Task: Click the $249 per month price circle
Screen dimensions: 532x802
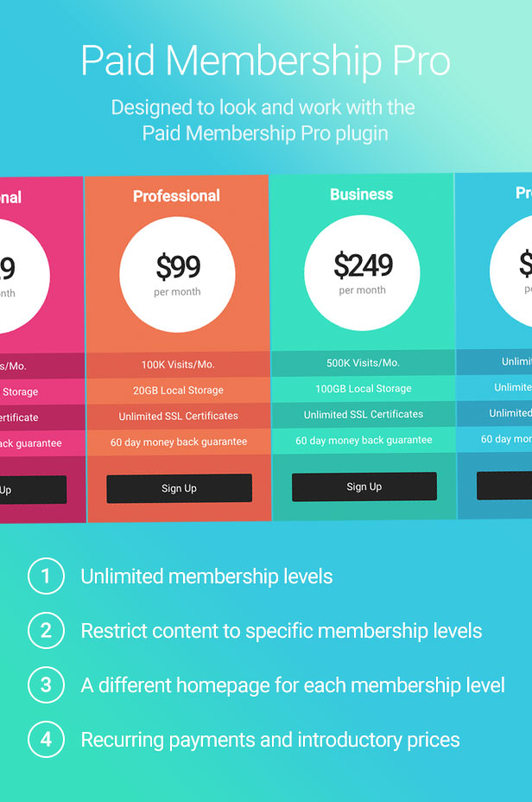Action: tap(362, 272)
